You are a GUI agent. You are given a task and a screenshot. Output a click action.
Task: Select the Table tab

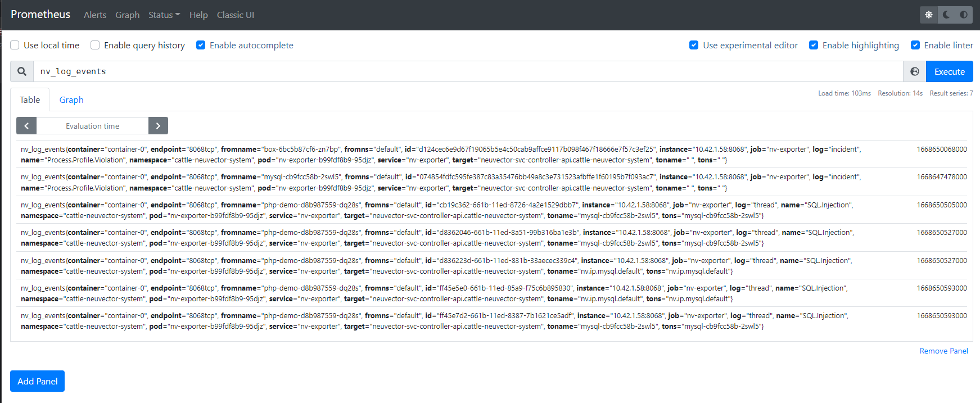coord(30,99)
